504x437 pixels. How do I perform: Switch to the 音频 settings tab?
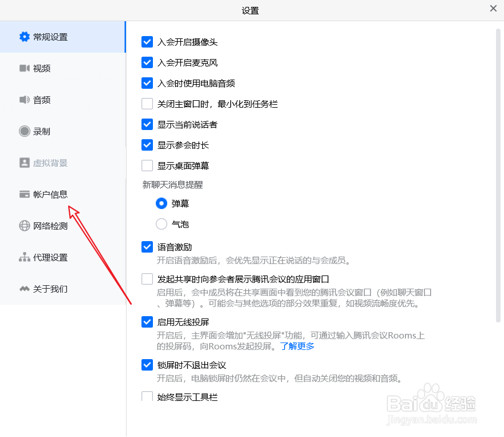62,100
